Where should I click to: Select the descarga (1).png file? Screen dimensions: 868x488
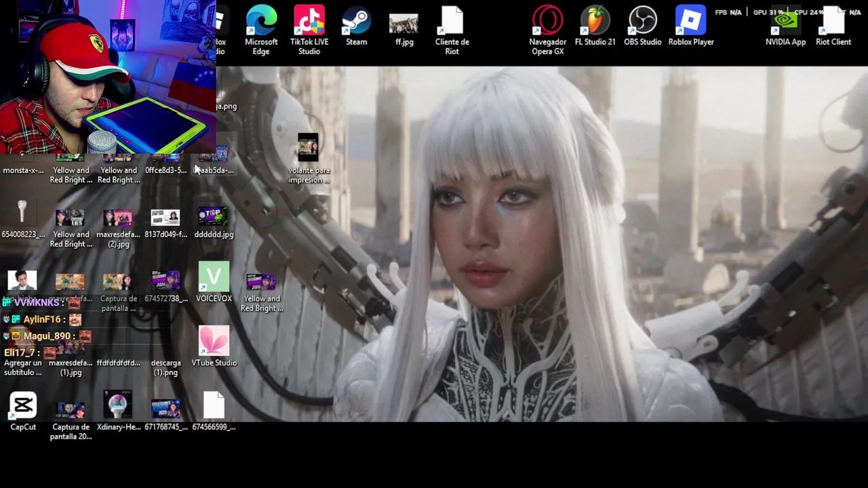point(165,367)
